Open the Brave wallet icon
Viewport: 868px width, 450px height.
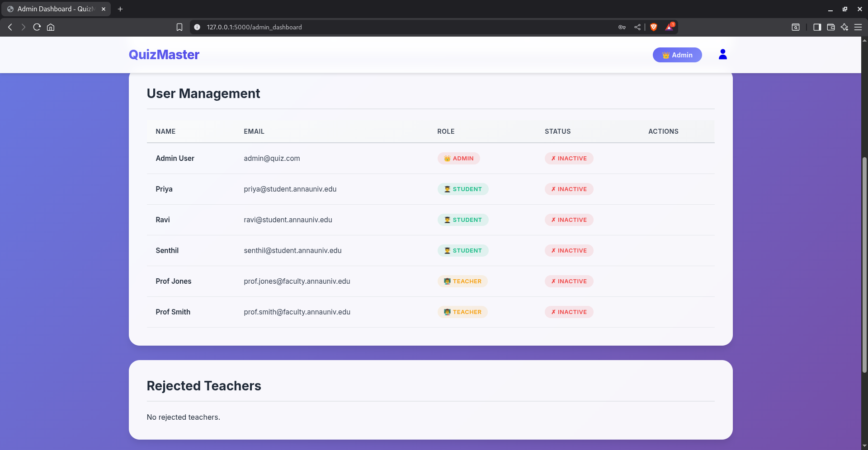(830, 27)
